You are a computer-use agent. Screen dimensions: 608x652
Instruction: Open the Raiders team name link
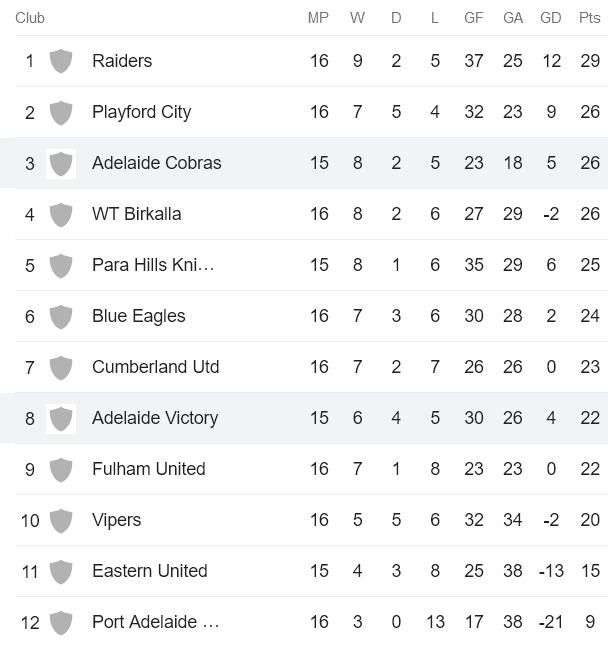tap(122, 61)
